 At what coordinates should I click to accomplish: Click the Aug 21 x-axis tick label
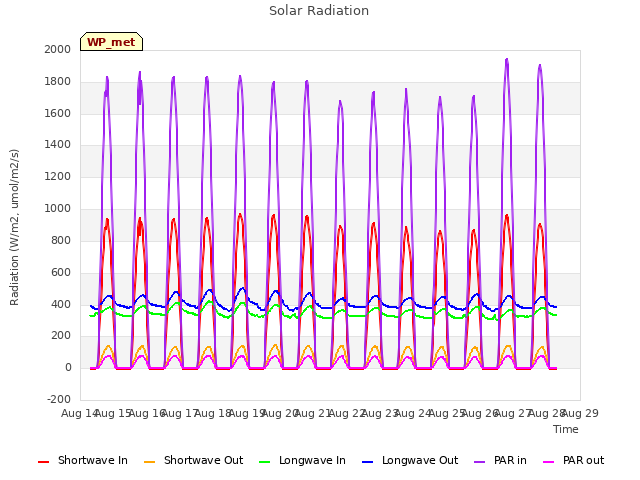[313, 413]
